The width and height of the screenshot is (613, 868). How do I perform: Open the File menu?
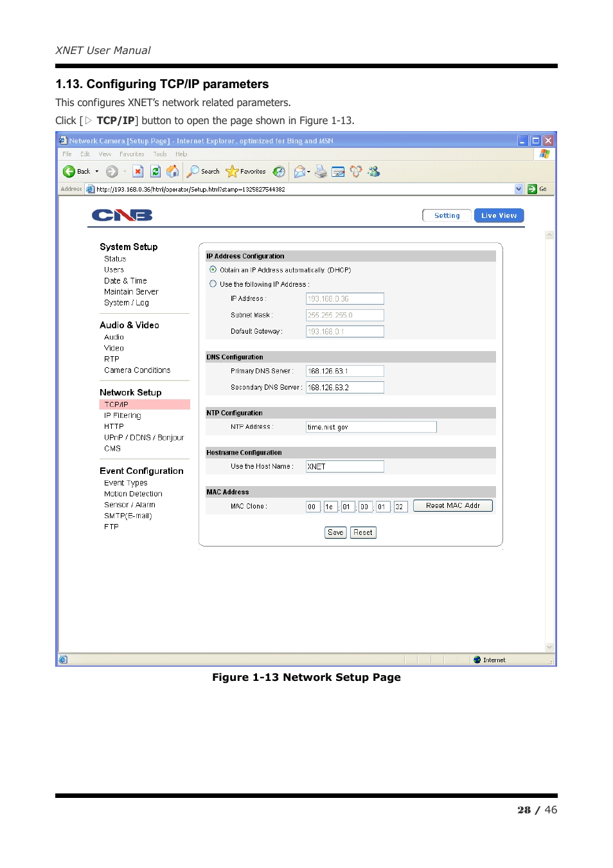67,154
